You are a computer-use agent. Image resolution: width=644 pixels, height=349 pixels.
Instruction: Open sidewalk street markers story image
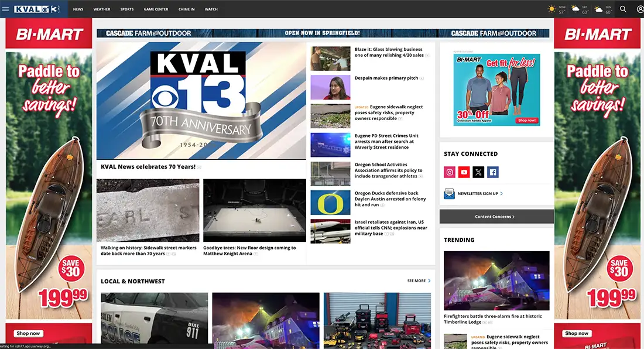(x=148, y=210)
